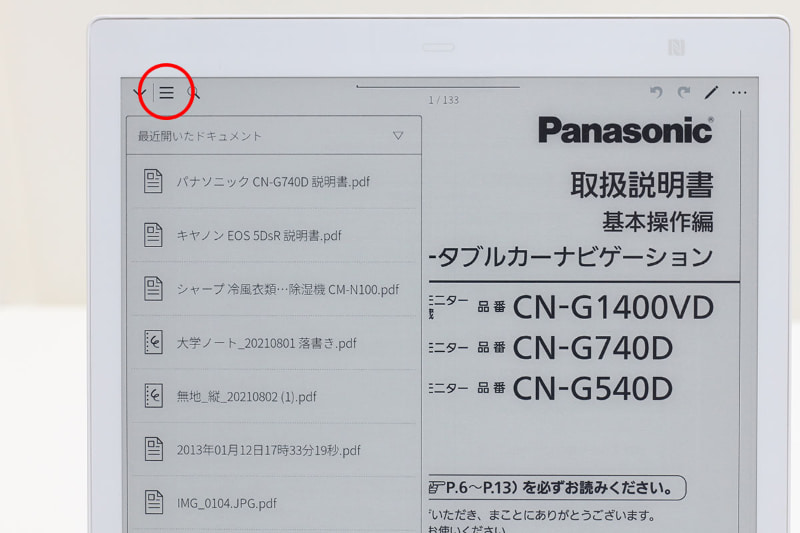Open キヤノン EOS 5DsR 説明書.pdf
The height and width of the screenshot is (533, 800).
click(x=273, y=235)
